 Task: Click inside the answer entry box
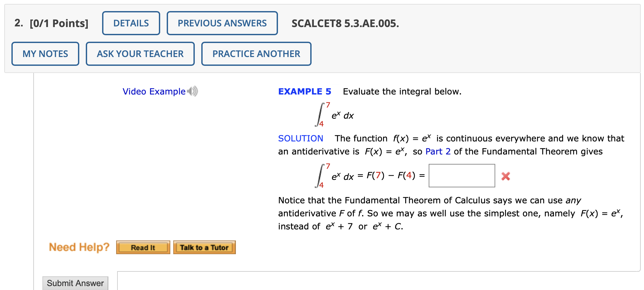[x=461, y=176]
